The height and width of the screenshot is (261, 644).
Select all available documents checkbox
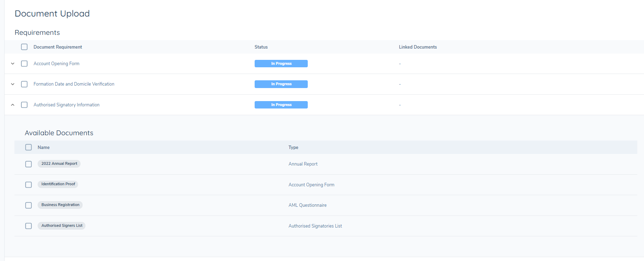[28, 147]
